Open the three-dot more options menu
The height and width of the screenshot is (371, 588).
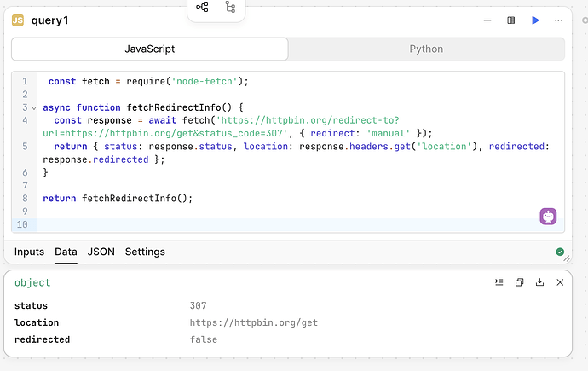coord(559,20)
